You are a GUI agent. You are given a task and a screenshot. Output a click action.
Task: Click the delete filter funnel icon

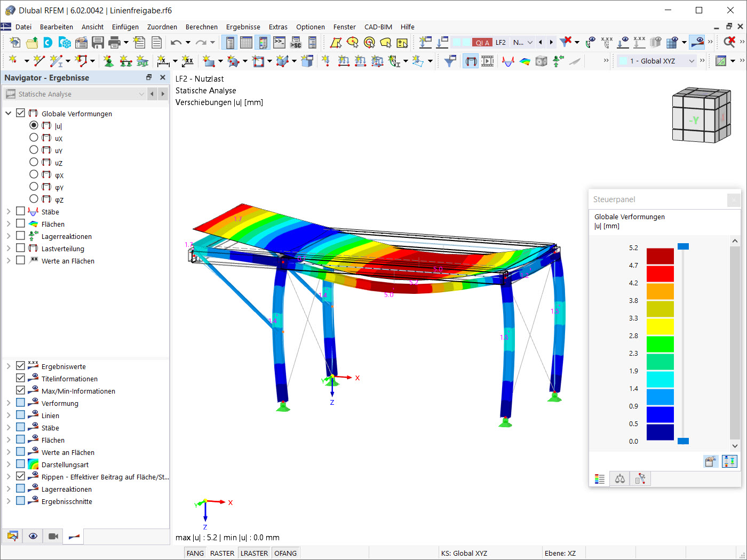tap(566, 42)
